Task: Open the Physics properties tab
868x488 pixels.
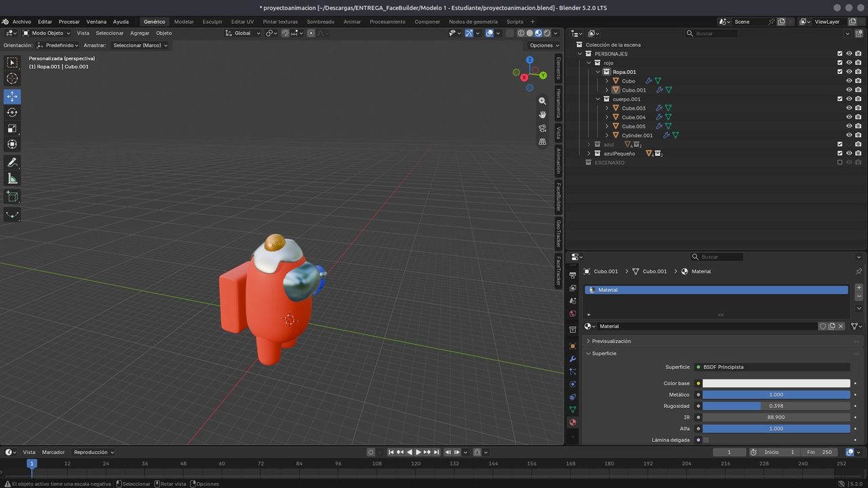Action: (x=572, y=384)
